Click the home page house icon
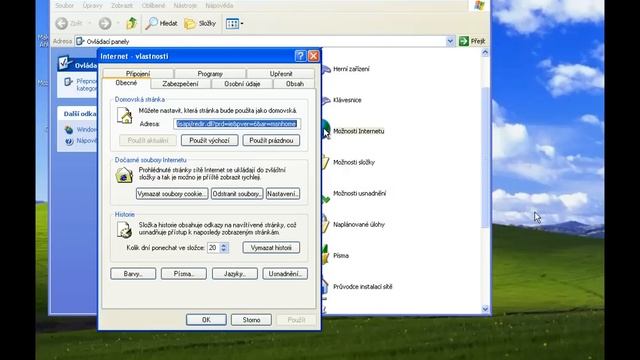This screenshot has height=360, width=640. pos(124,116)
